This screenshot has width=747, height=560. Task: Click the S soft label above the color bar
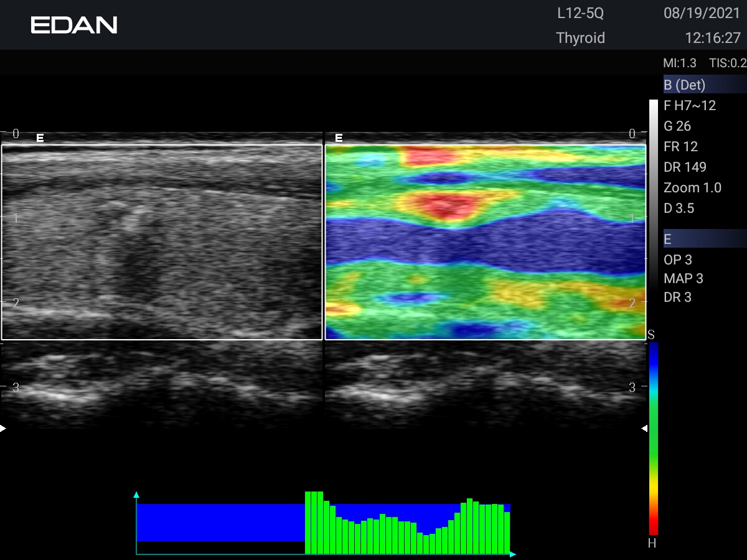651,335
